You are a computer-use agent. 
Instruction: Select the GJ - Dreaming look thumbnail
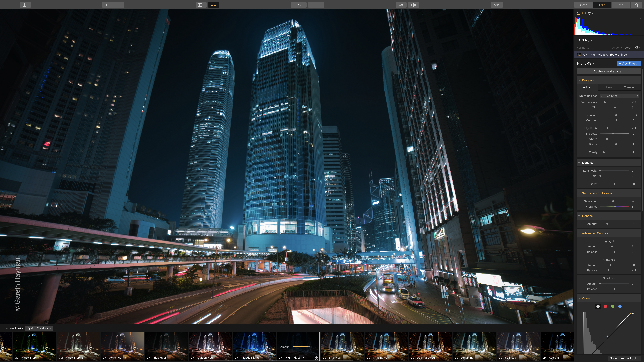coord(474,346)
